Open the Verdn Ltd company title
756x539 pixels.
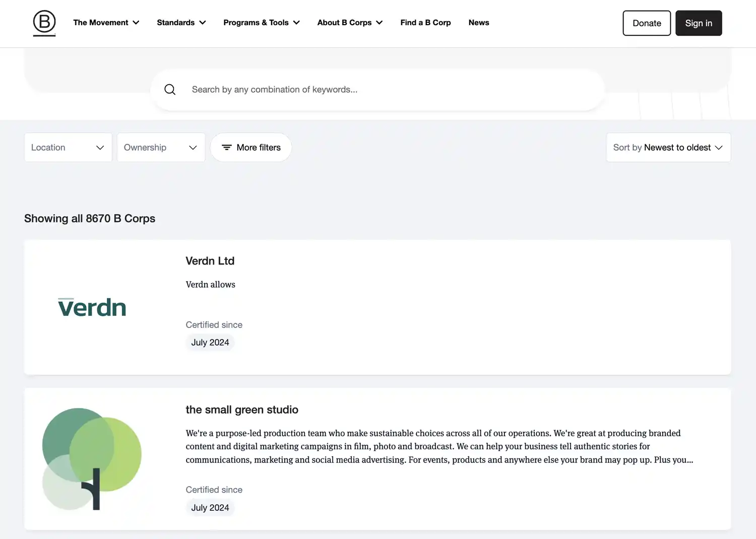(210, 261)
